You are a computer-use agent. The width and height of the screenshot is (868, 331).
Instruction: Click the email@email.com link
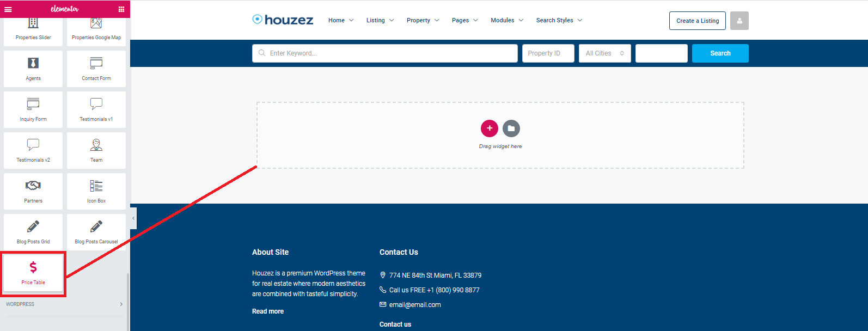pyautogui.click(x=415, y=305)
